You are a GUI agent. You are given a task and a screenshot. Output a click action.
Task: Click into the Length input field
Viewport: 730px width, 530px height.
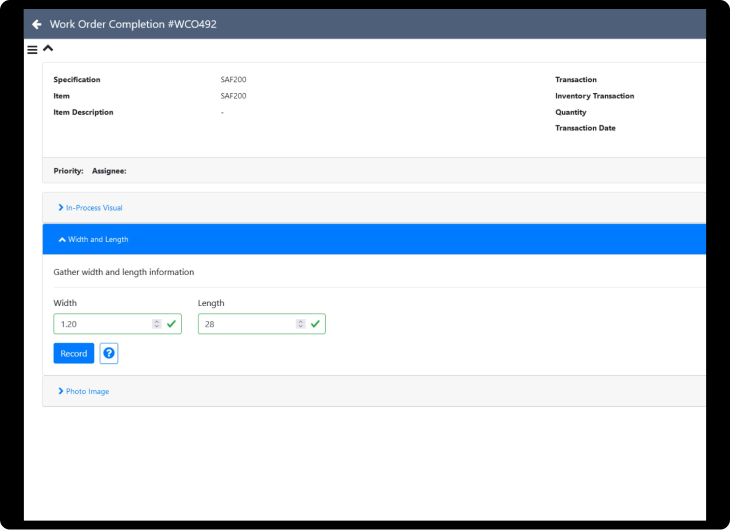point(262,324)
